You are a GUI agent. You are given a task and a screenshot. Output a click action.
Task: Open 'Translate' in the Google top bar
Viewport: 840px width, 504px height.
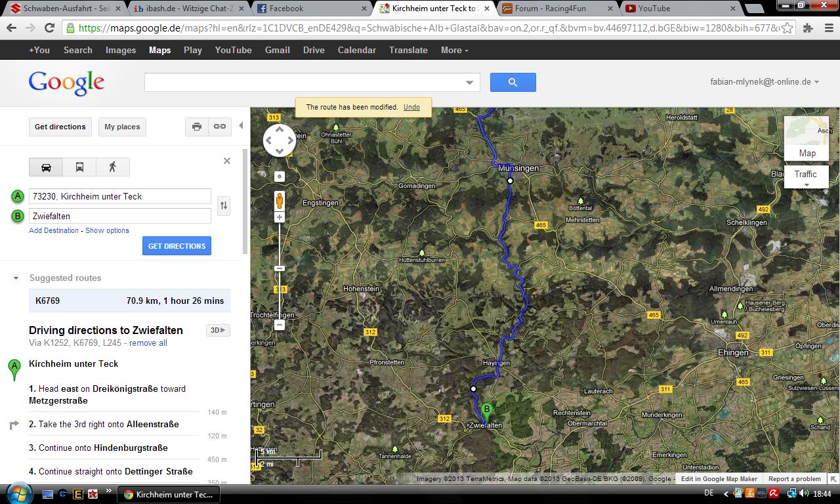[408, 50]
